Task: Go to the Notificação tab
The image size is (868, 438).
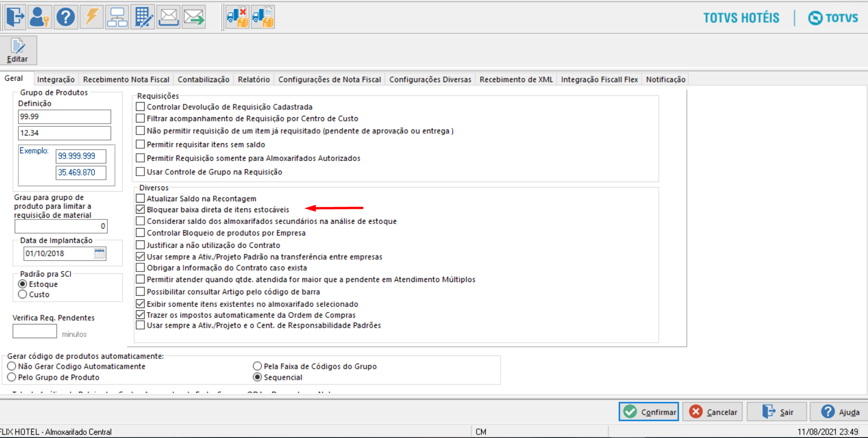Action: 666,79
